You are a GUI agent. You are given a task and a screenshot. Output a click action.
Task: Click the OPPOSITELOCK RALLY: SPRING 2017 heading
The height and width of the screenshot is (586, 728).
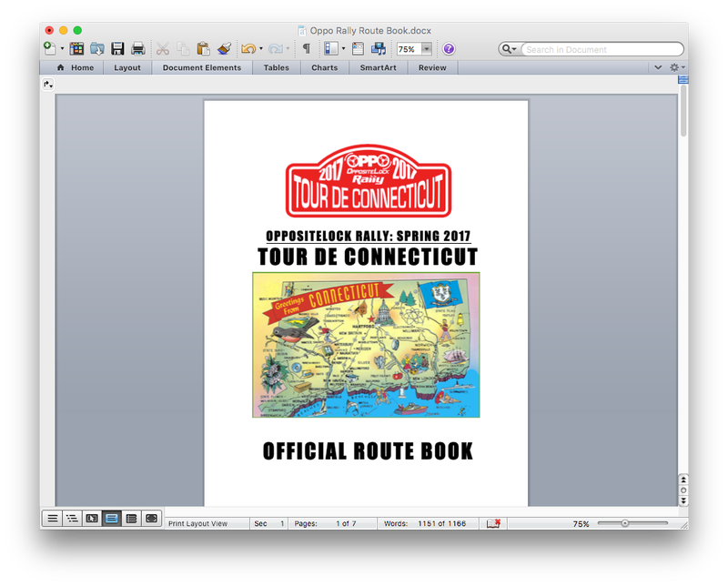(x=369, y=236)
